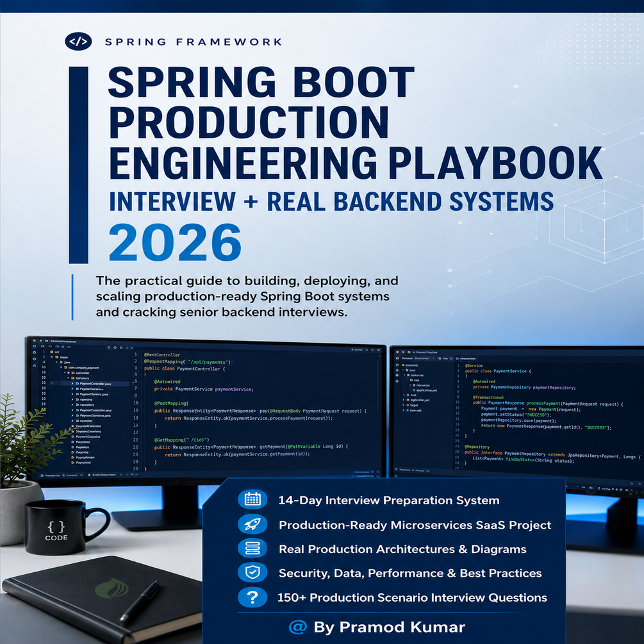Click the findByStatus(String status) line

[523, 460]
